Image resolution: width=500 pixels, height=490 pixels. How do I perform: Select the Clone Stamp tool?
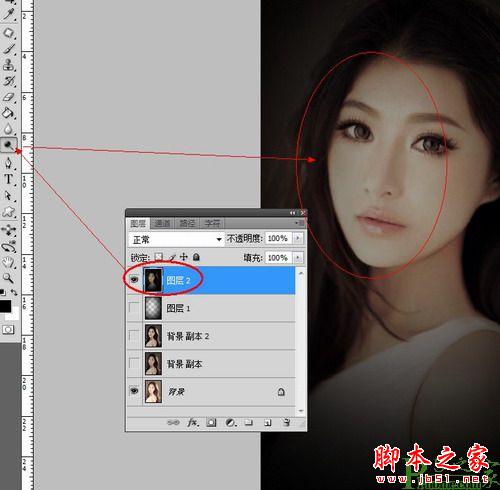(9, 65)
